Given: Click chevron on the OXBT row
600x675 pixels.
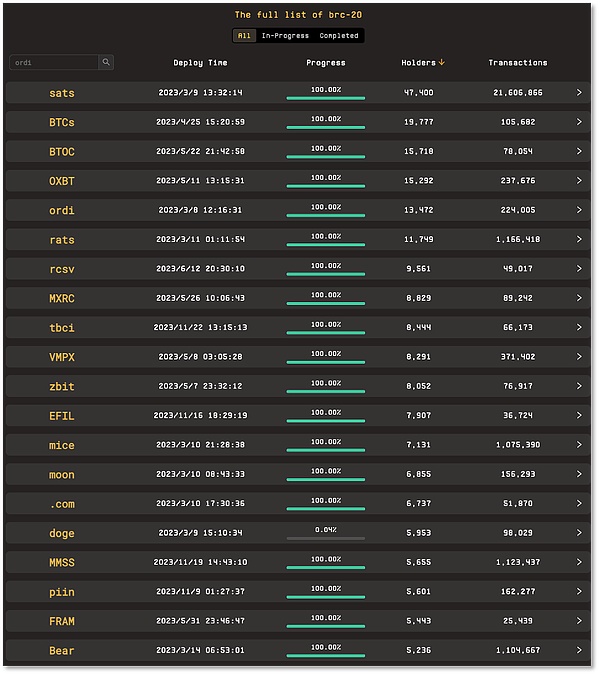Looking at the screenshot, I should tap(578, 181).
